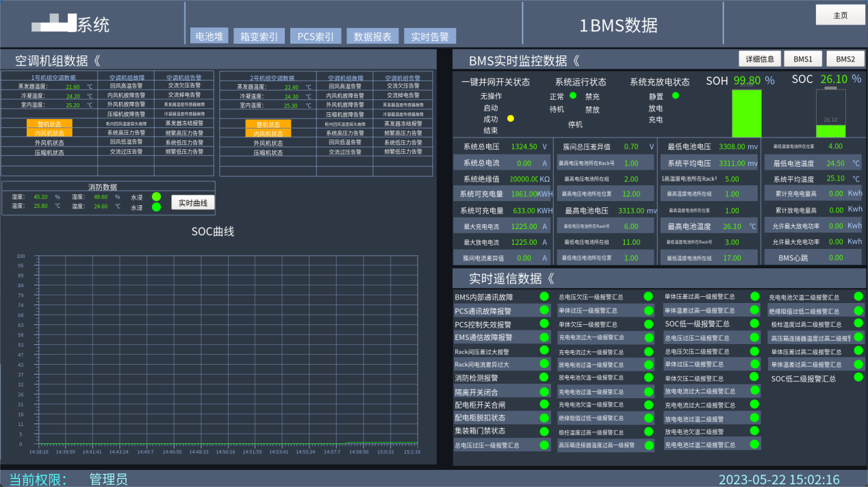Click the EMS通信故障报警 status lamp
Viewport: 868px width, 487px height.
click(544, 337)
